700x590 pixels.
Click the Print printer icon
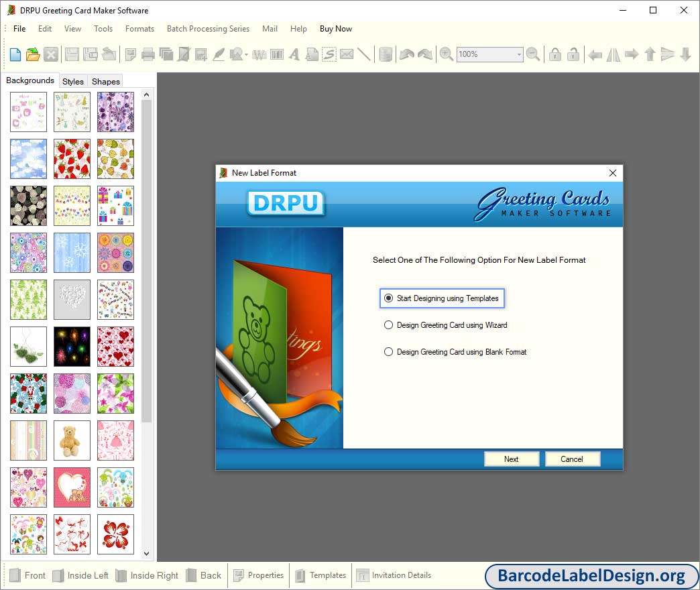(x=148, y=54)
